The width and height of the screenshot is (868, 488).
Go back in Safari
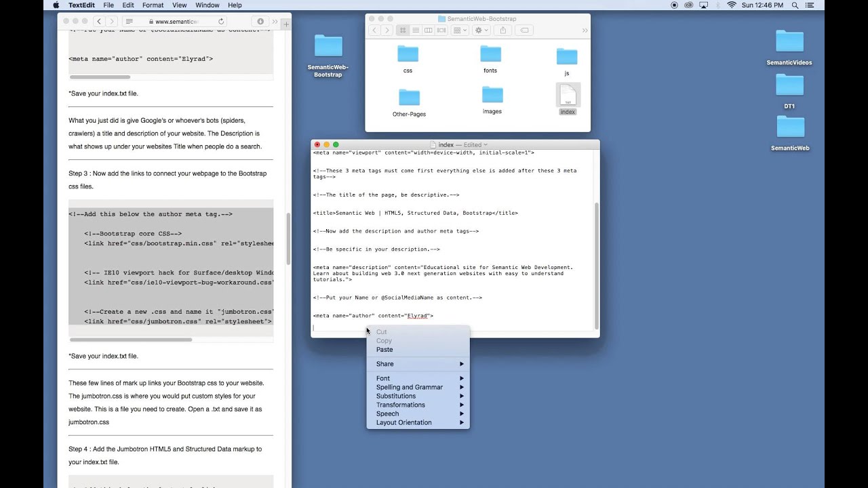click(x=99, y=22)
